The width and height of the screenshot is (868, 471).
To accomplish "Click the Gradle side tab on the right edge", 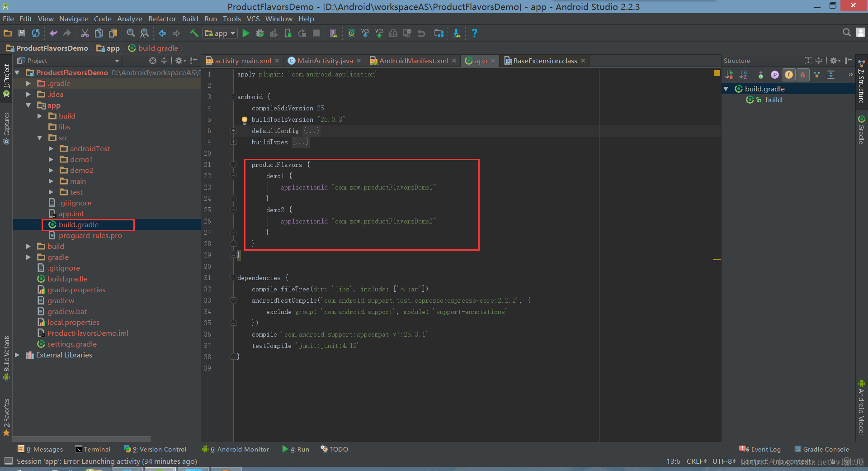I will pyautogui.click(x=862, y=130).
